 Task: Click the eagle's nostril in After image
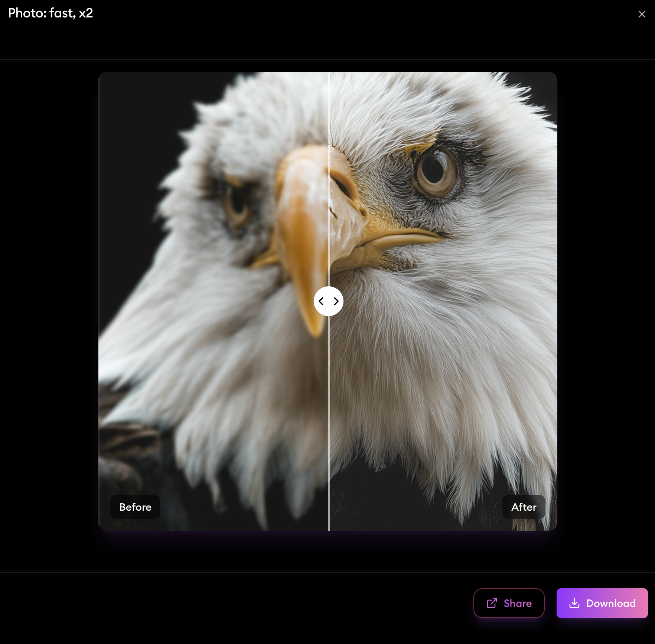[x=342, y=184]
